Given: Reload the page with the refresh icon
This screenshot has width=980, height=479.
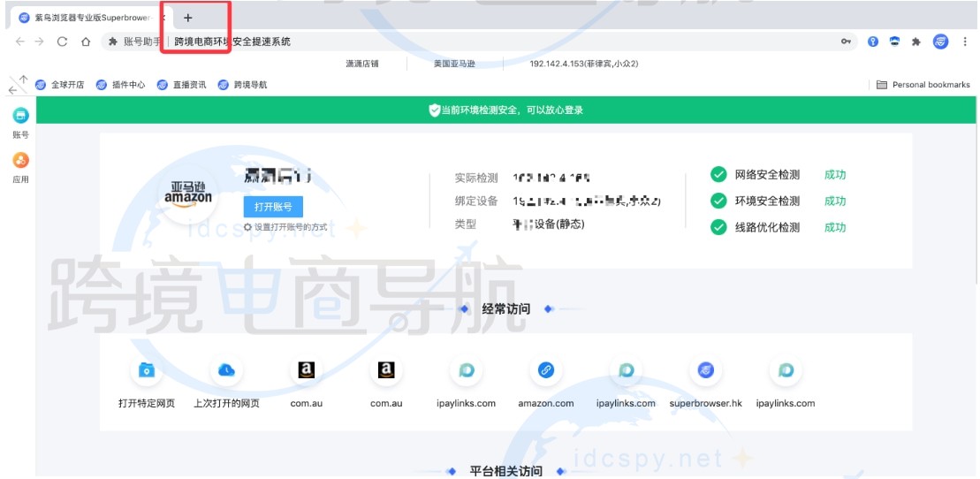Looking at the screenshot, I should pyautogui.click(x=62, y=42).
